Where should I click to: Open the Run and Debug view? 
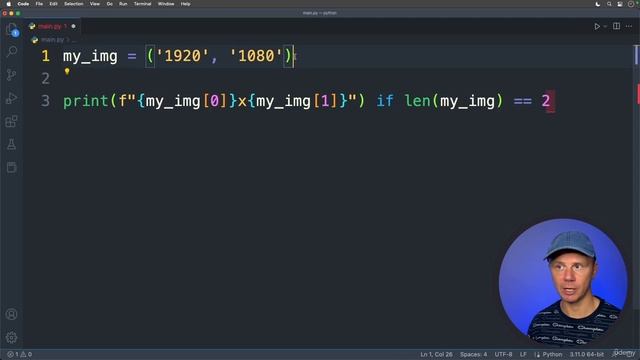click(12, 98)
